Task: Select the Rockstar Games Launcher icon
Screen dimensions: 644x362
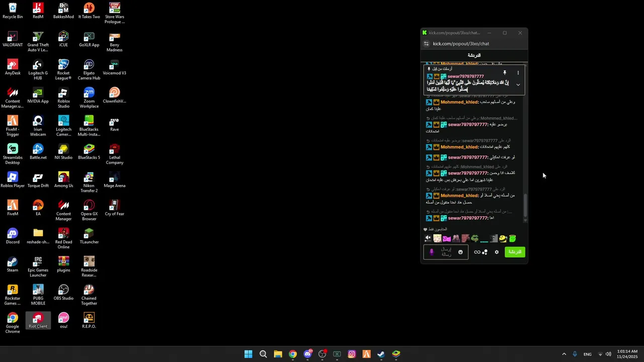Action: [x=13, y=295]
